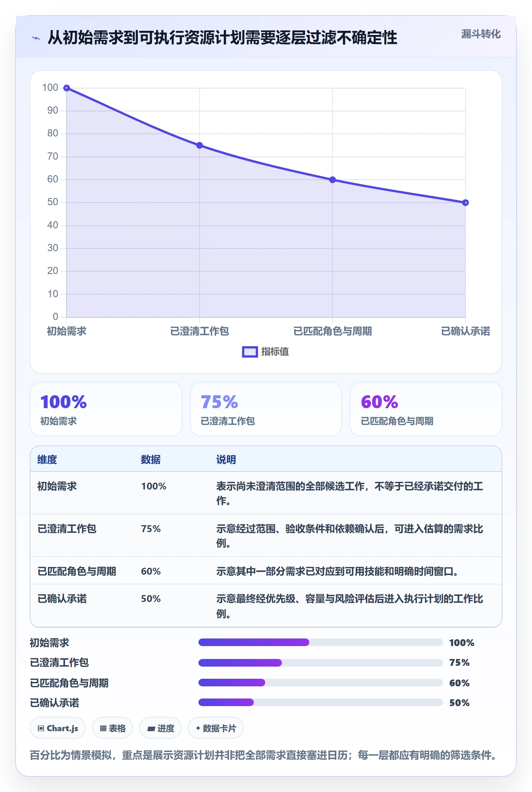Click the 已确认承诺 progress bar
This screenshot has width=532, height=792.
(320, 702)
